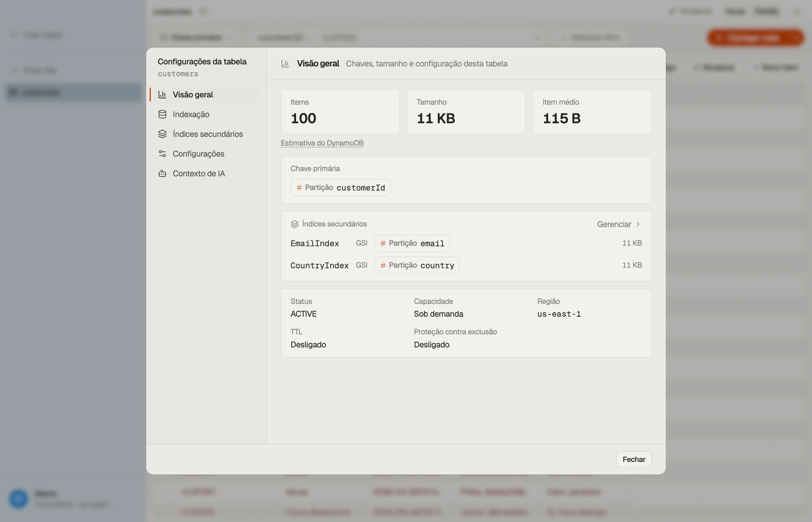Click the hash icon in the email partition chip
The image size is (812, 522).
coord(383,243)
